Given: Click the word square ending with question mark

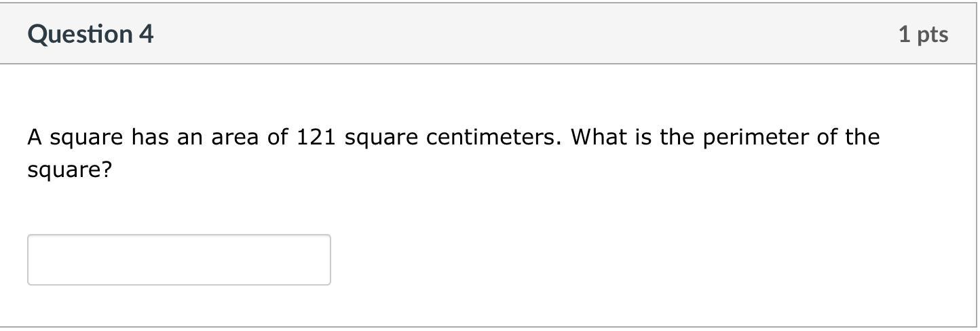Looking at the screenshot, I should pos(69,170).
